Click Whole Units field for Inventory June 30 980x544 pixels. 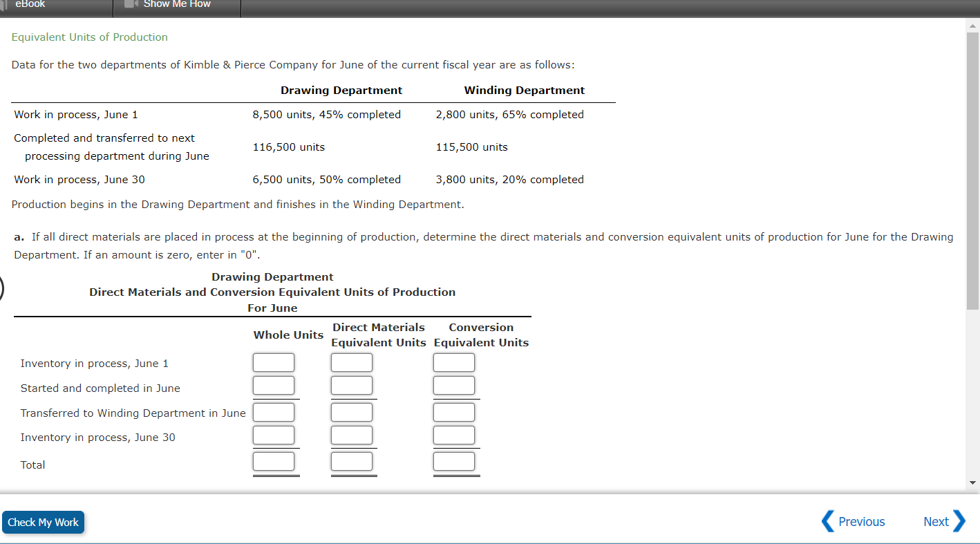coord(274,435)
